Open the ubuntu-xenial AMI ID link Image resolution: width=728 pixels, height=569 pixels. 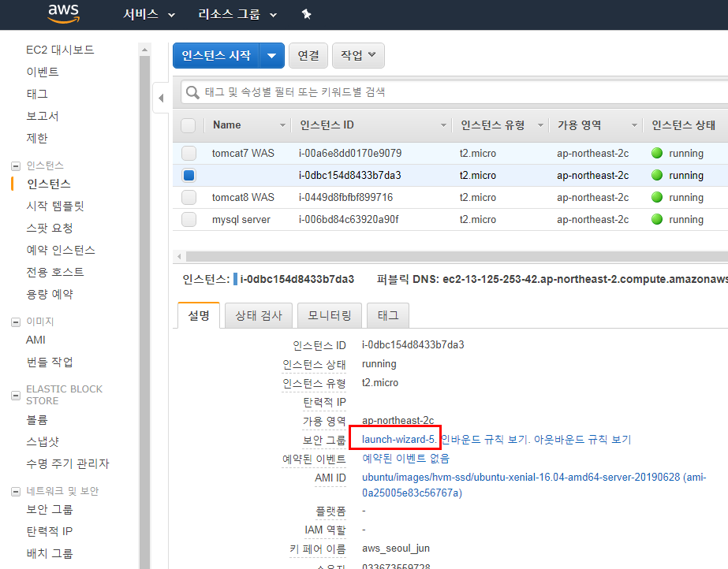pos(534,485)
